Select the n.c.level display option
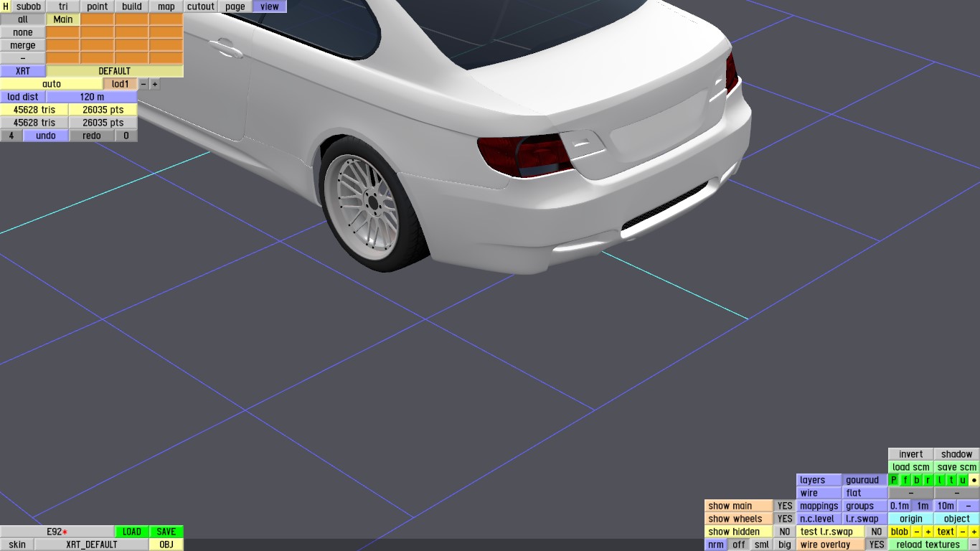Viewport: 980px width, 551px height. click(819, 519)
